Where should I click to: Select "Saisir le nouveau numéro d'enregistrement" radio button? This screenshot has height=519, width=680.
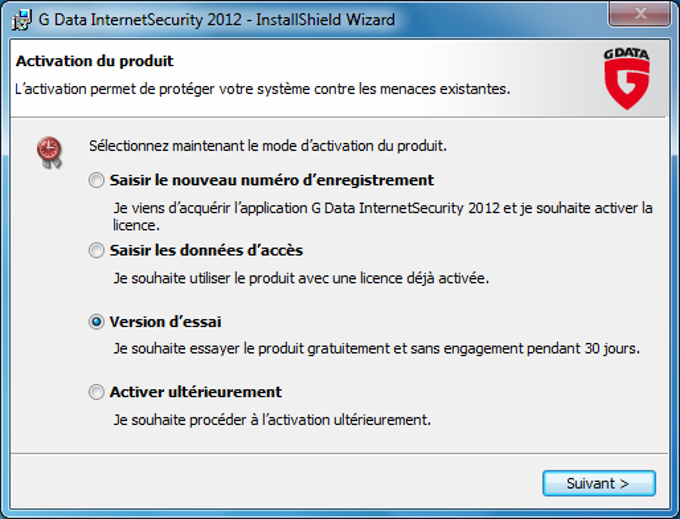pyautogui.click(x=96, y=181)
